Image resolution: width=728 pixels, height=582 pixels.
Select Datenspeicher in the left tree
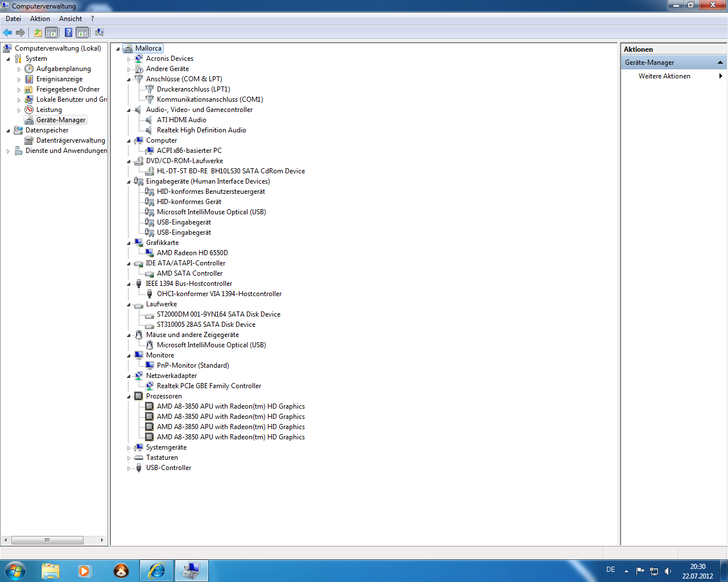click(x=47, y=130)
